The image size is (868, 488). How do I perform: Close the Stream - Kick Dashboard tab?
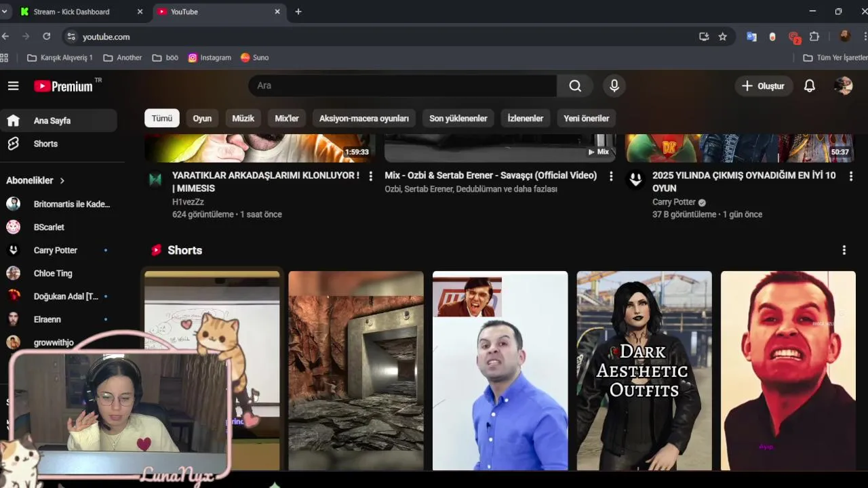140,12
